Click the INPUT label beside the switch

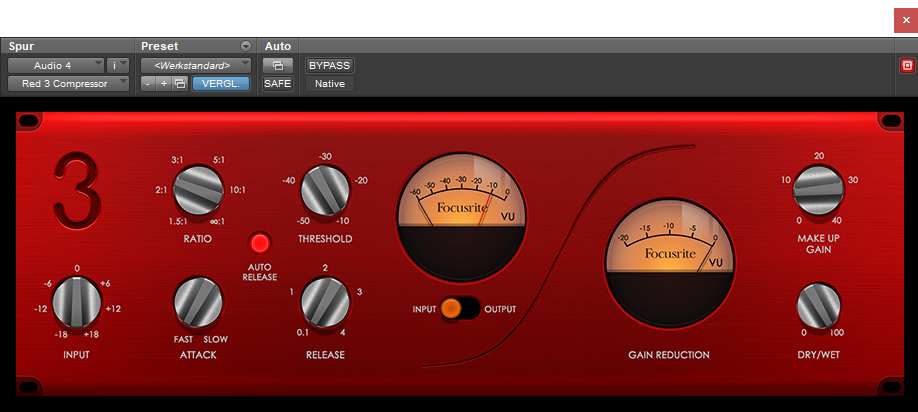pyautogui.click(x=424, y=309)
